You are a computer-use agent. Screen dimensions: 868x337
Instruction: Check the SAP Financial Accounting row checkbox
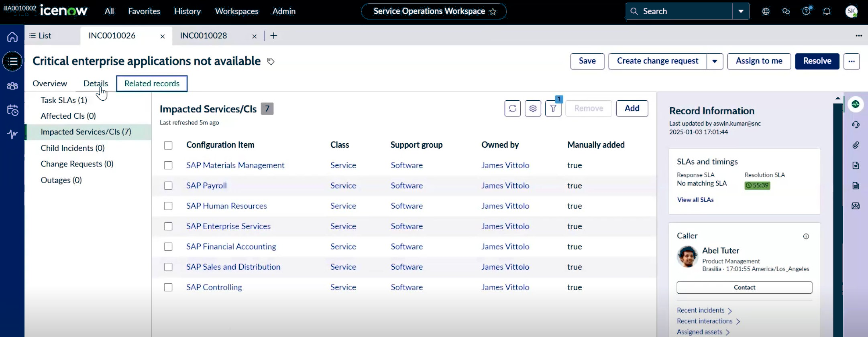[168, 247]
